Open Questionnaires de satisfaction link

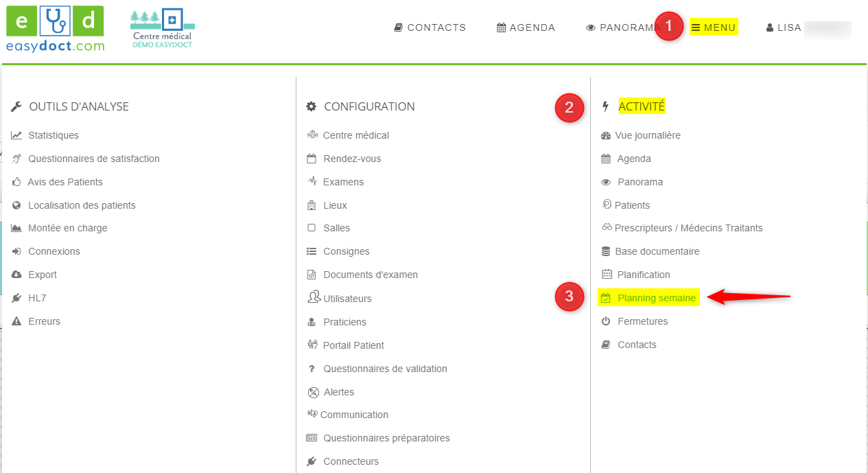pyautogui.click(x=93, y=159)
